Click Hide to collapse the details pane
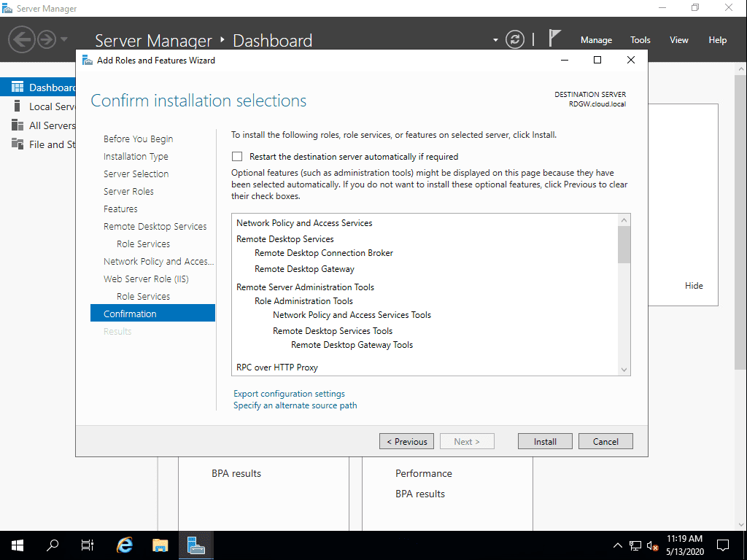The height and width of the screenshot is (560, 747). click(x=694, y=285)
